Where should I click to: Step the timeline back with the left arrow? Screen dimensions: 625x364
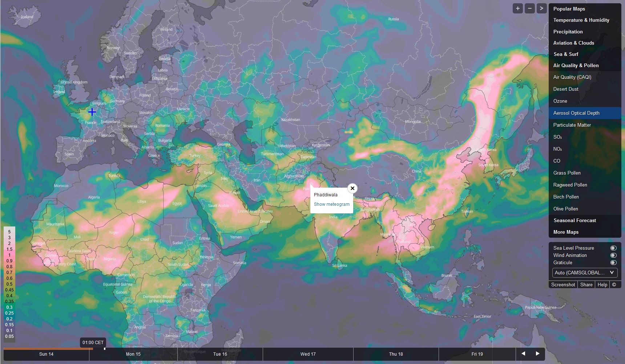click(523, 353)
